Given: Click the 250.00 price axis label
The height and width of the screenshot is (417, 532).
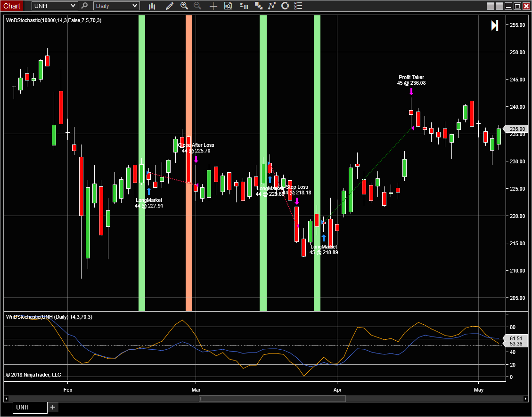Looking at the screenshot, I should (x=517, y=52).
